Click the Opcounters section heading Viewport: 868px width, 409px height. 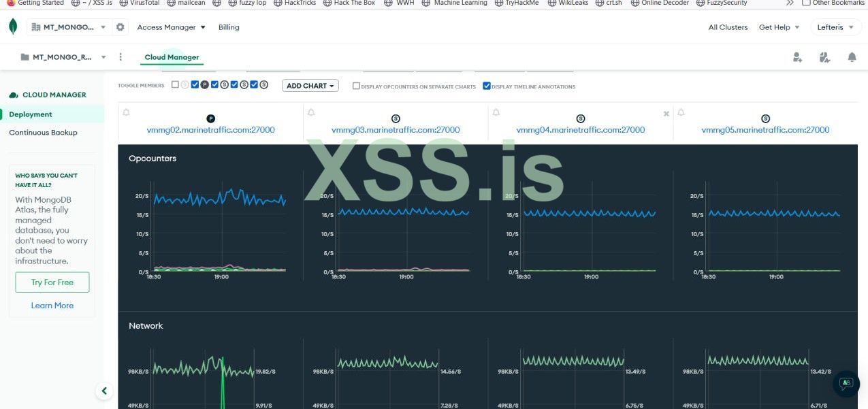tap(152, 159)
